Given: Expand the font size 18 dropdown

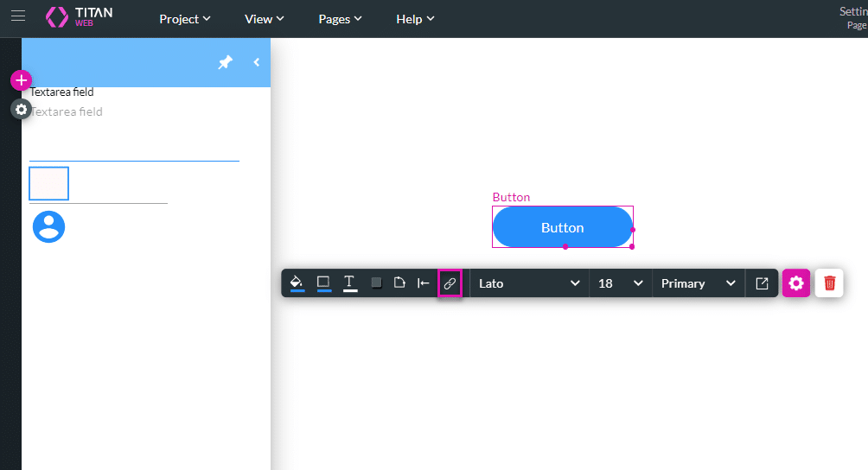Looking at the screenshot, I should [621, 283].
